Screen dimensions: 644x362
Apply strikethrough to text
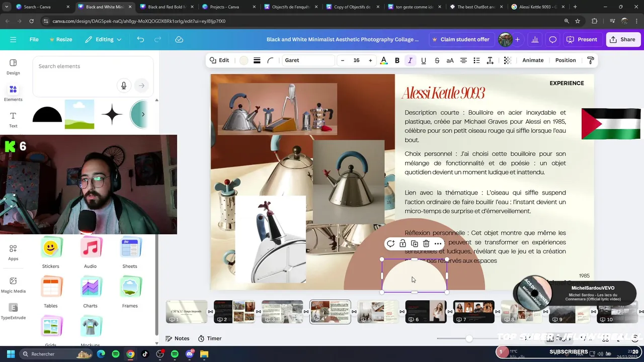click(x=437, y=60)
